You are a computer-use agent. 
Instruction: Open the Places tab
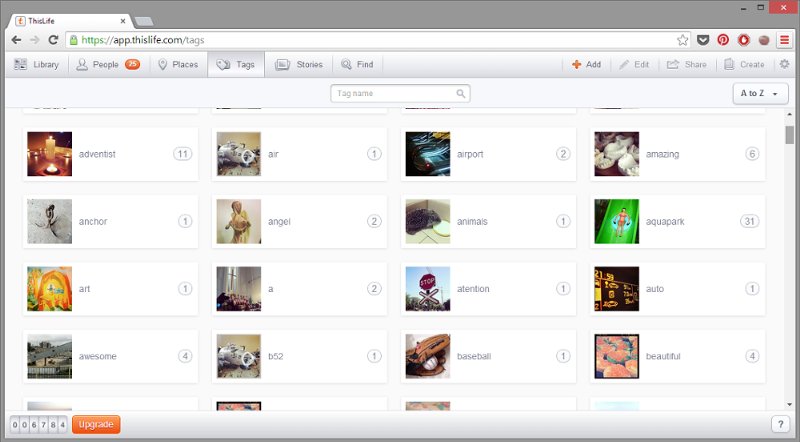coord(178,65)
